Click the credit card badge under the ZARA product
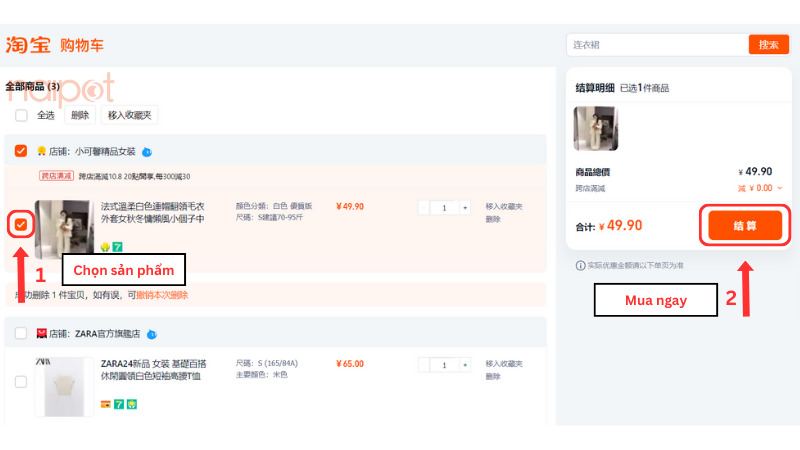 [x=105, y=403]
